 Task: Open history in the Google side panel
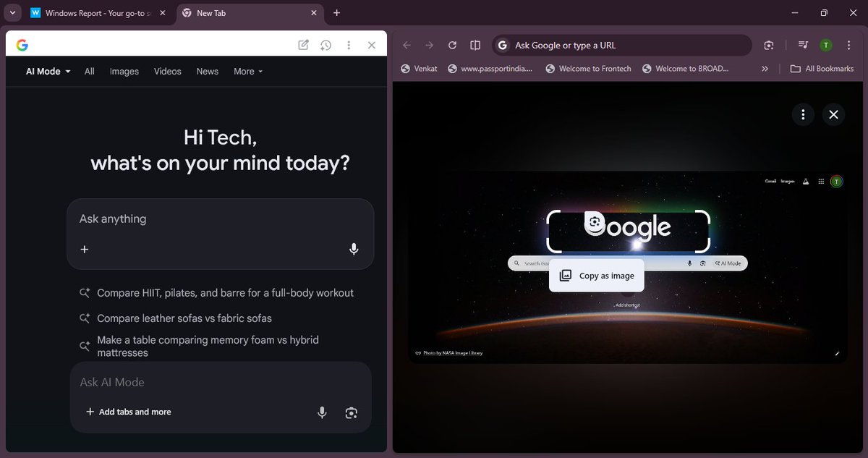tap(325, 44)
